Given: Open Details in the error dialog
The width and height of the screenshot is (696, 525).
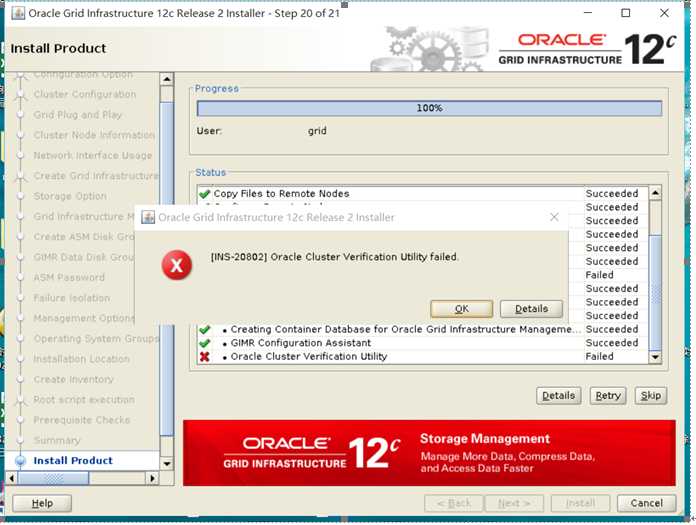Looking at the screenshot, I should (531, 309).
